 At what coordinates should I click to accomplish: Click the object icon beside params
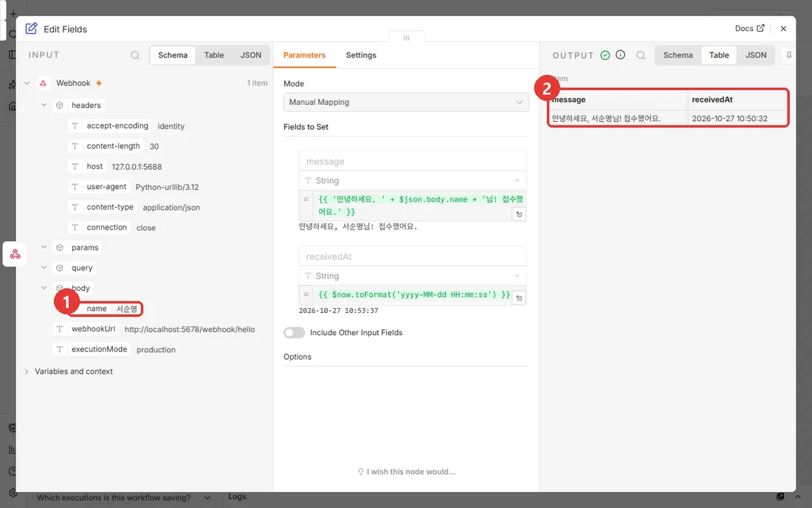pyautogui.click(x=60, y=247)
